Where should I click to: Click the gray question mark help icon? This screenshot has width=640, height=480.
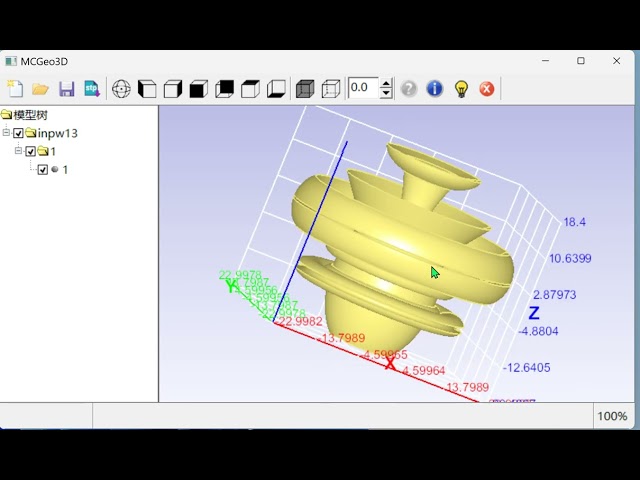(x=409, y=89)
